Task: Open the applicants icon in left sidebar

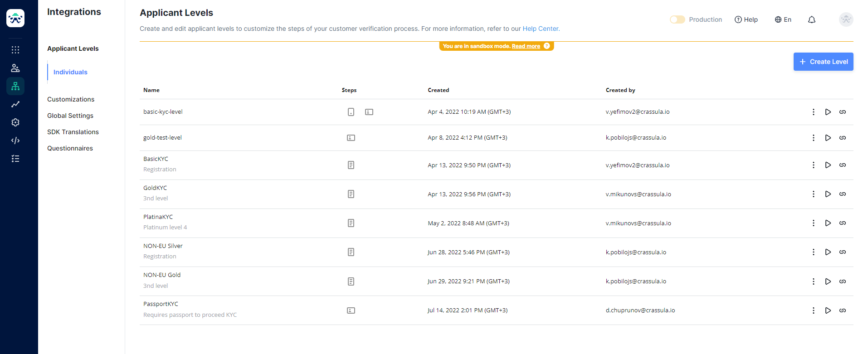Action: (x=15, y=68)
